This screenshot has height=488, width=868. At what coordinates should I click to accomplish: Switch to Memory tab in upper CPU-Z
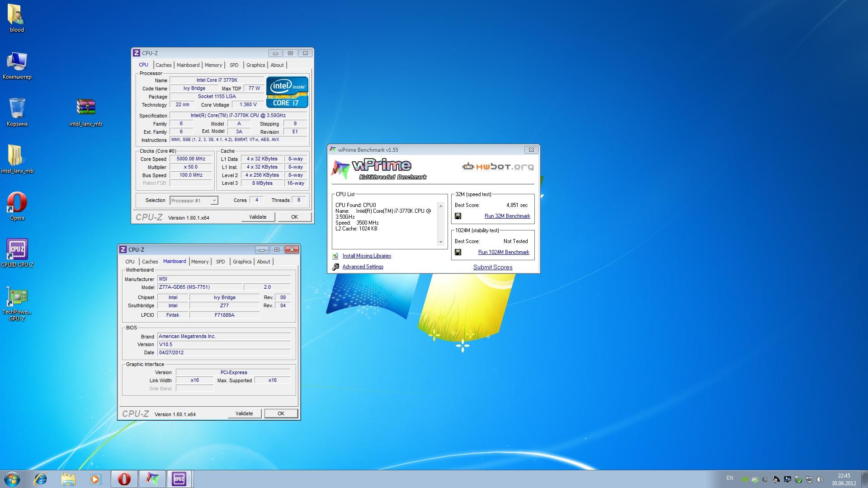[213, 65]
